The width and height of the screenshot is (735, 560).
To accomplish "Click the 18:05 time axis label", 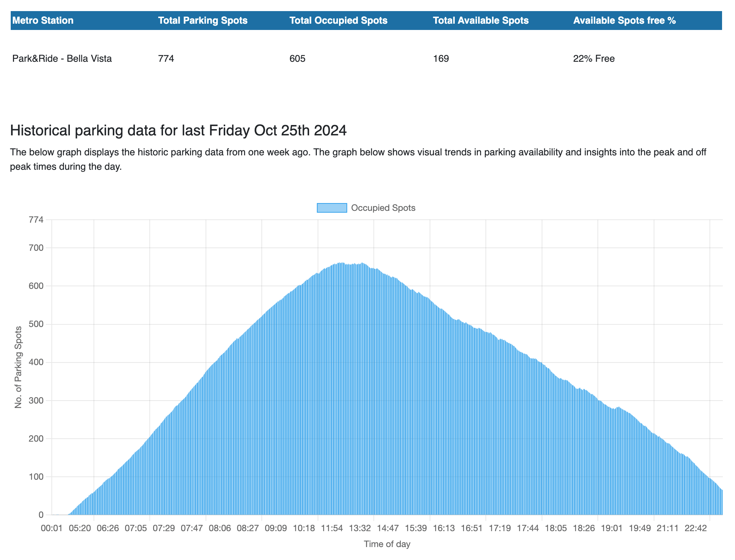I will [x=556, y=528].
